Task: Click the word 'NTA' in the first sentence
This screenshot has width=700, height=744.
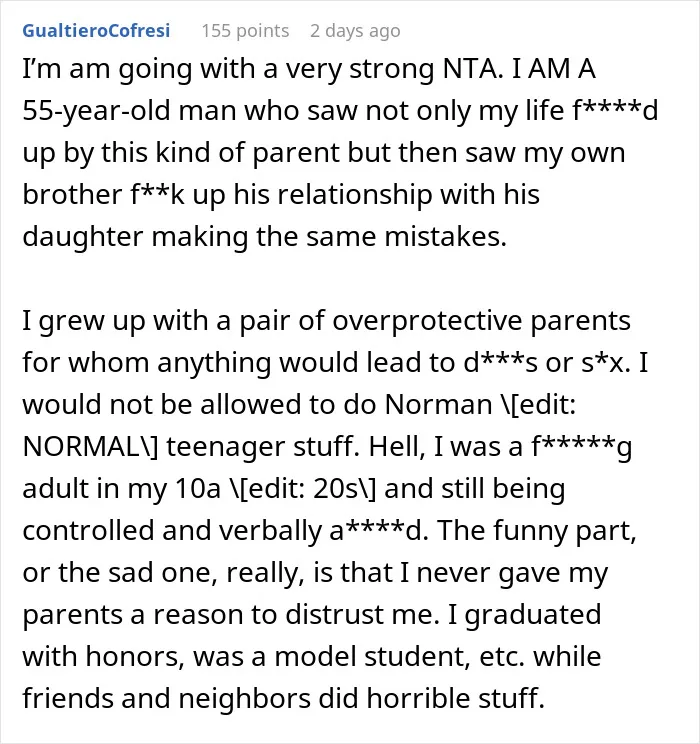Action: pyautogui.click(x=469, y=69)
